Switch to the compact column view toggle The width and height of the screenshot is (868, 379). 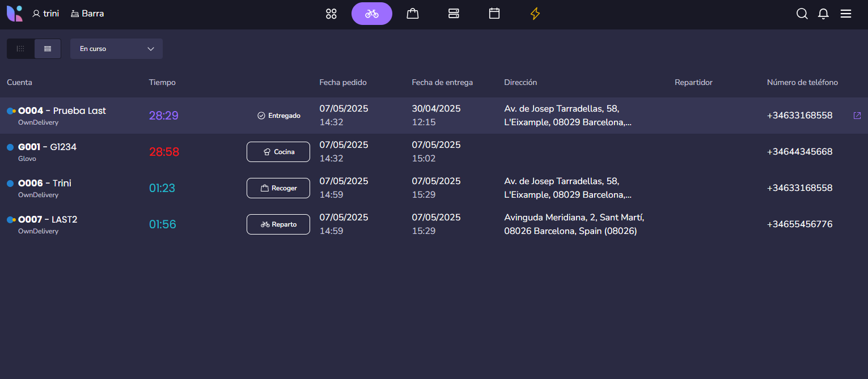click(20, 49)
